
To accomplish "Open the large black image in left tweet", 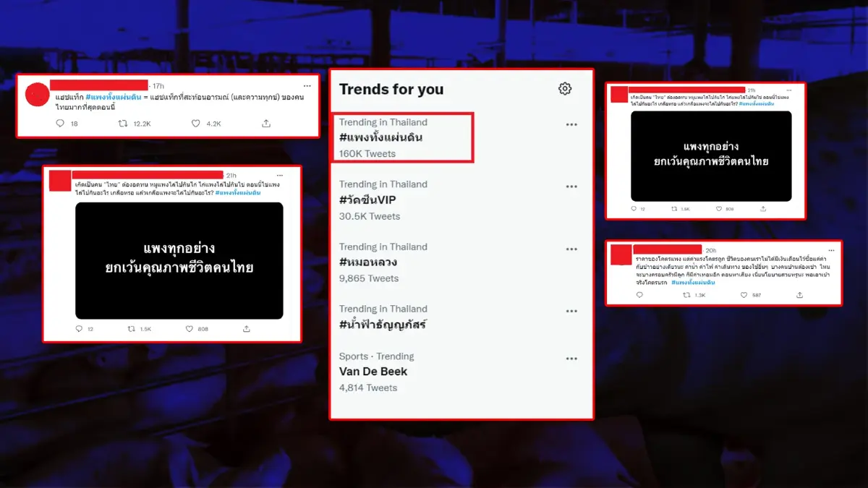I will point(179,261).
